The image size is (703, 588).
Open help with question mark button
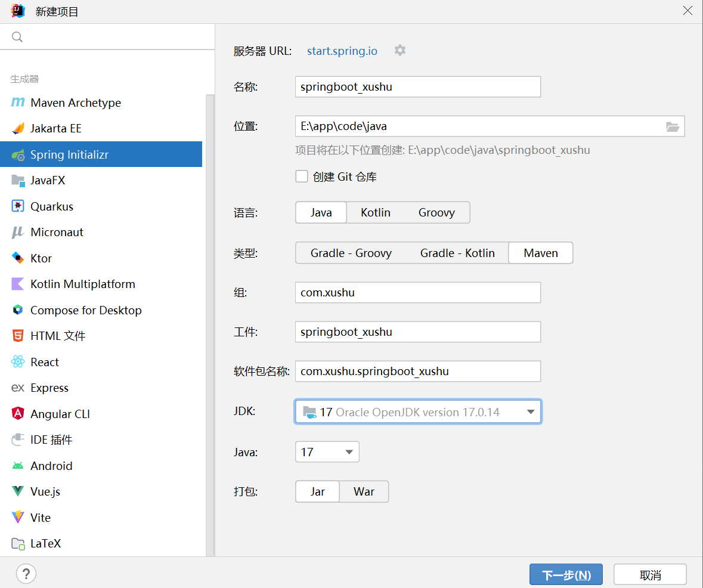26,574
